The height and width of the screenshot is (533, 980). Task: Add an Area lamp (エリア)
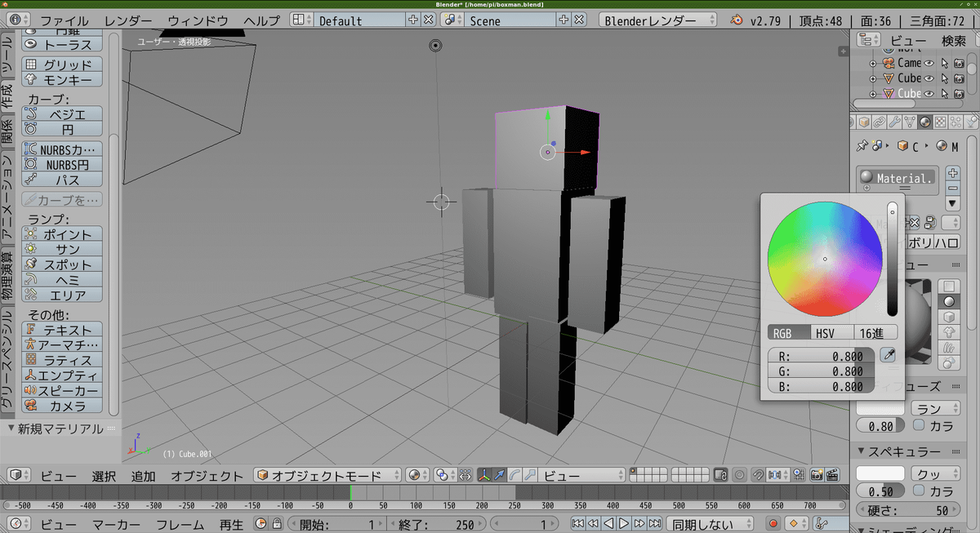62,295
